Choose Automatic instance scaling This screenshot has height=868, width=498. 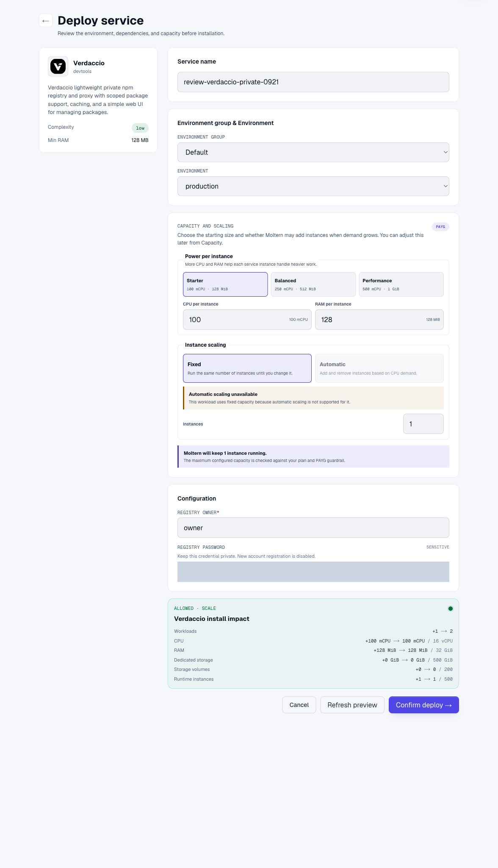tap(379, 368)
